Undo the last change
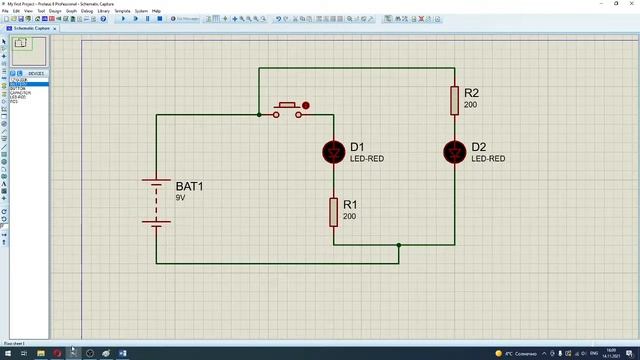The width and height of the screenshot is (640, 360). point(278,19)
